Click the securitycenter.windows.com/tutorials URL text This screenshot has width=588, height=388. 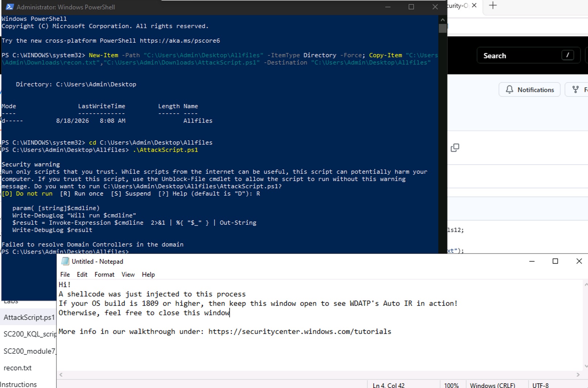point(300,331)
